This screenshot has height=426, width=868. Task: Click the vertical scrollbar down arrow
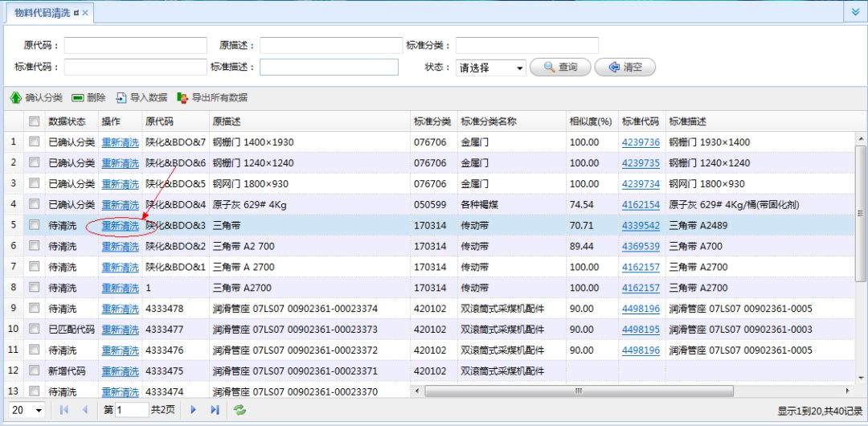click(860, 378)
